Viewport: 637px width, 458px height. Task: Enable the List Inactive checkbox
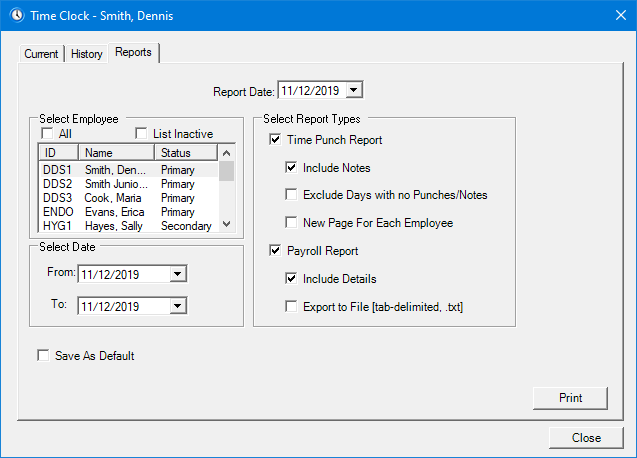[x=141, y=133]
